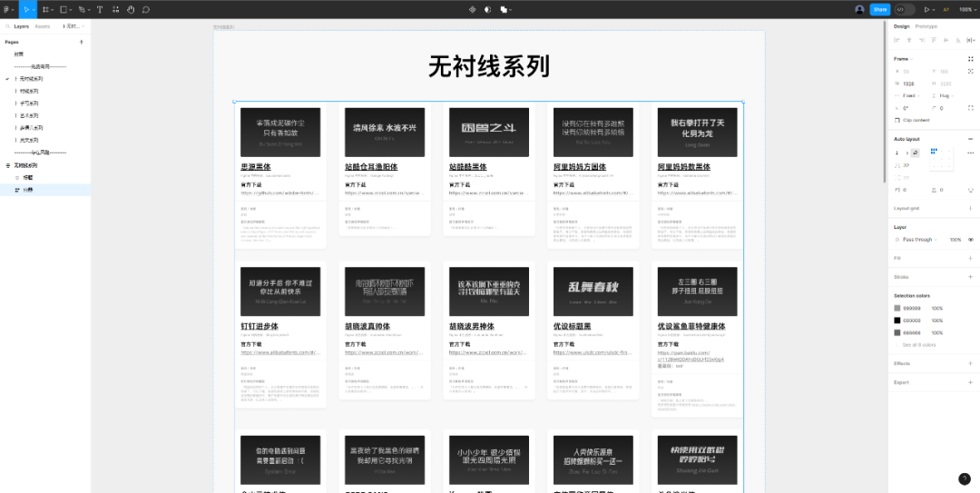Image resolution: width=980 pixels, height=493 pixels.
Task: Open horizontal resizing Fixed dropdown
Action: click(x=911, y=95)
